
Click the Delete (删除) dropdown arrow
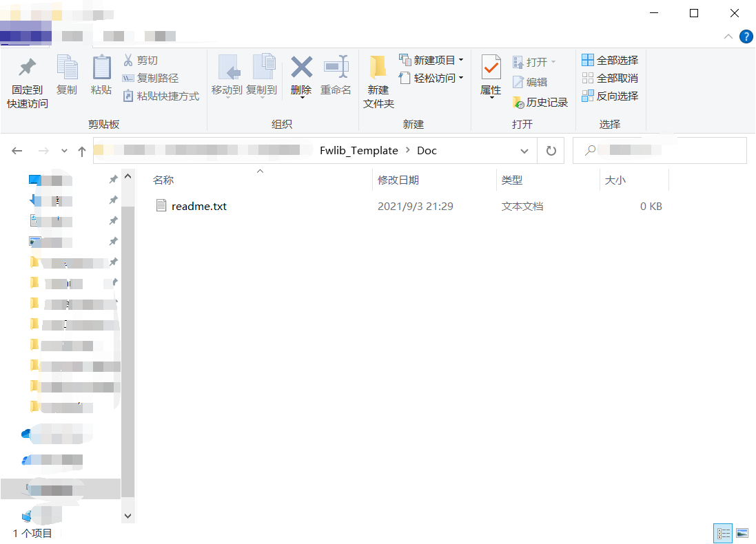pyautogui.click(x=302, y=98)
